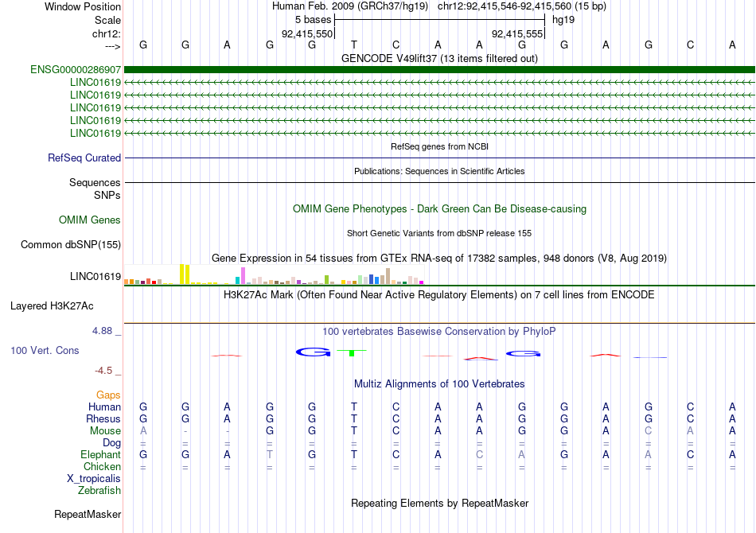The width and height of the screenshot is (756, 533).
Task: Click the Rhesus species alignment label
Action: tap(103, 418)
